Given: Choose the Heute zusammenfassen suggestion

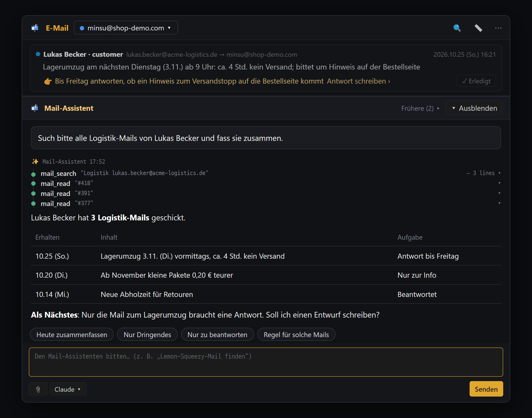Looking at the screenshot, I should tap(72, 334).
